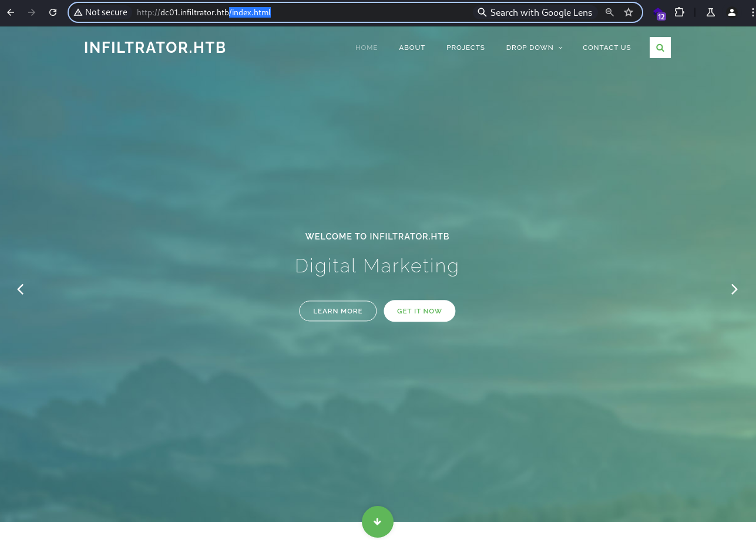Screen dimensions: 756x540
Task: Open the Not secure site info
Action: [100, 12]
